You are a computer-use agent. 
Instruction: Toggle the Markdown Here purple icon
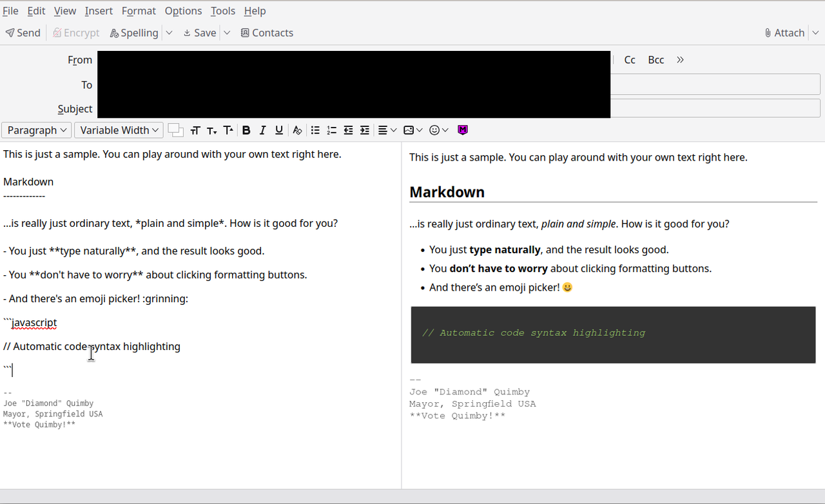coord(463,130)
